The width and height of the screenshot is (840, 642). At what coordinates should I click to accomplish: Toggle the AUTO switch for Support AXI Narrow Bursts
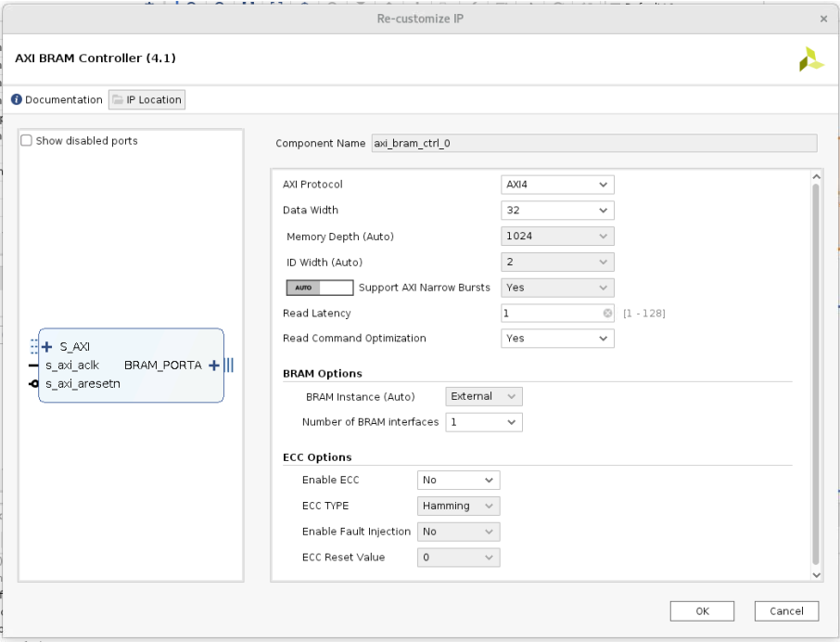(x=319, y=287)
